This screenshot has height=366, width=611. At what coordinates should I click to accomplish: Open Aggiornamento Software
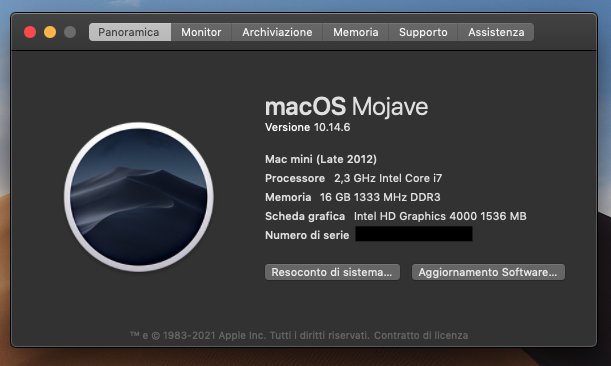(x=488, y=272)
